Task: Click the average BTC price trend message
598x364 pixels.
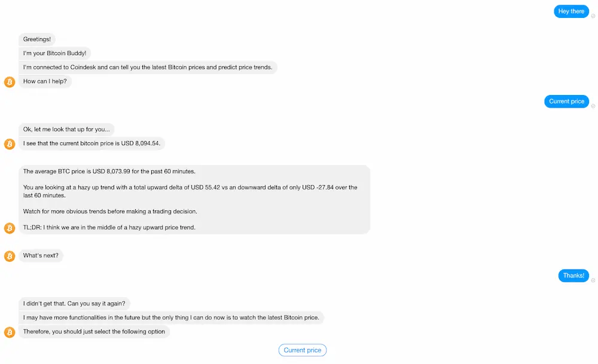Action: tap(194, 200)
